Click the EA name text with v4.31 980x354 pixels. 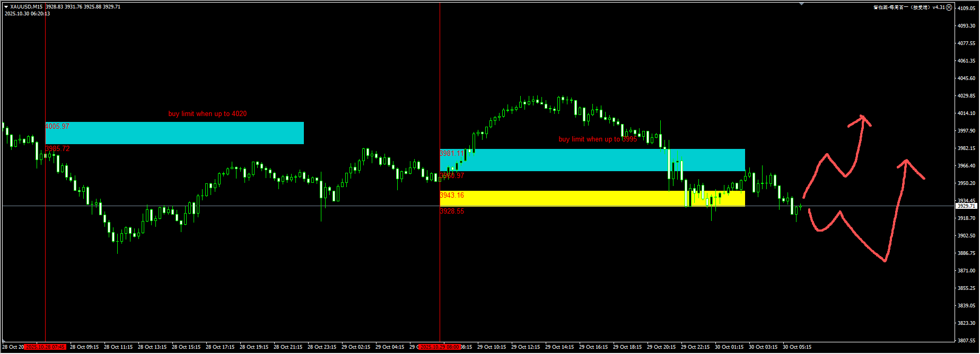pyautogui.click(x=909, y=7)
